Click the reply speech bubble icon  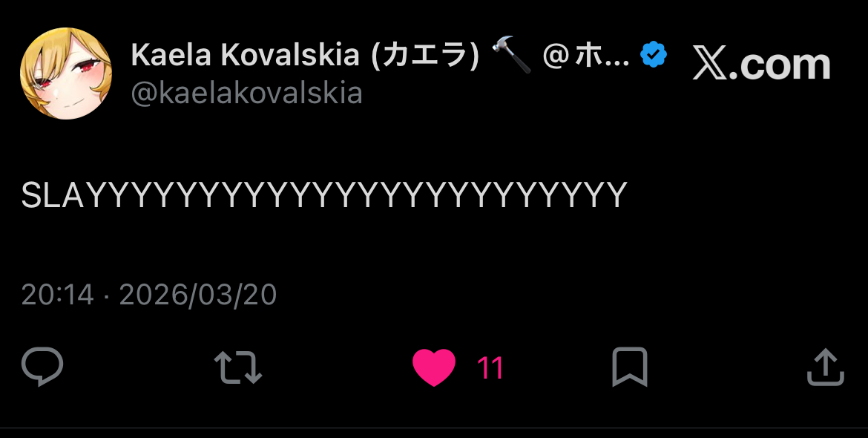[x=42, y=367]
